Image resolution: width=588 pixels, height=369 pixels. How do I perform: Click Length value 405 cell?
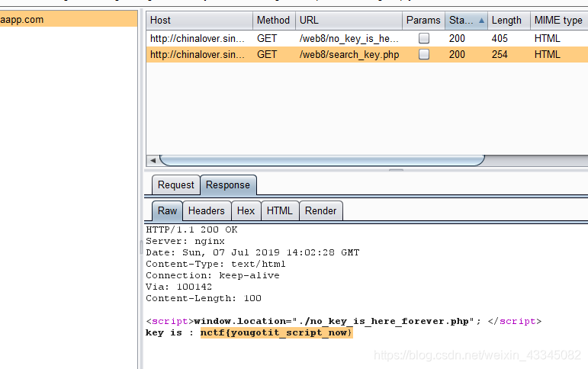pyautogui.click(x=500, y=38)
